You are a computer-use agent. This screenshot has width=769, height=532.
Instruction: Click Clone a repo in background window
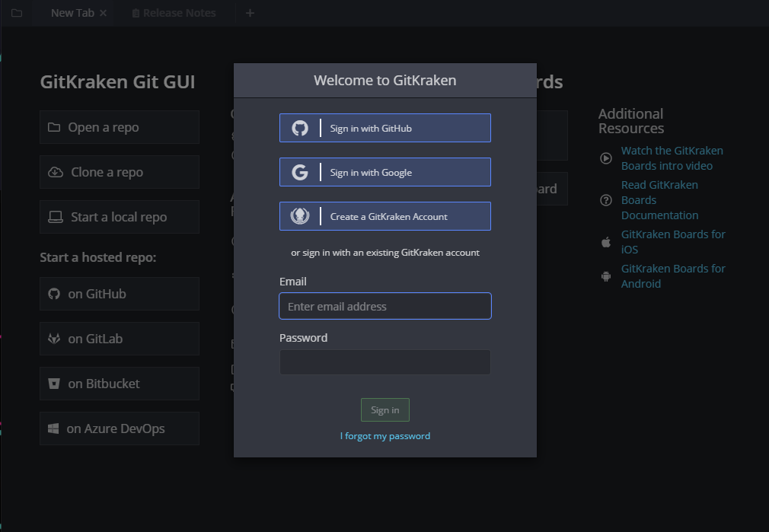pyautogui.click(x=120, y=172)
